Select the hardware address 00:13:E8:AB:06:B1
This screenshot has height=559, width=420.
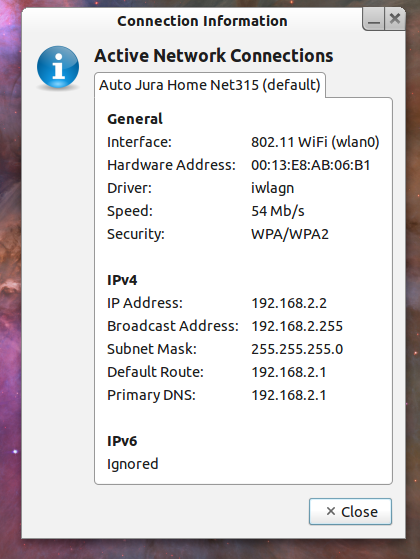click(311, 165)
